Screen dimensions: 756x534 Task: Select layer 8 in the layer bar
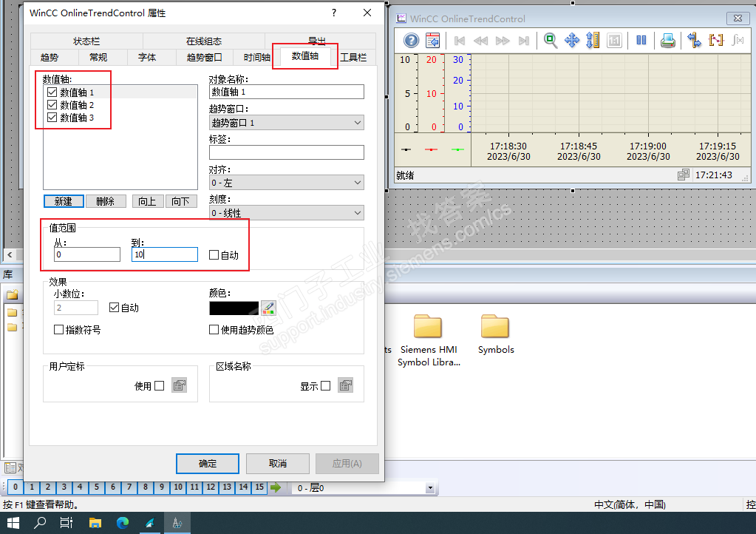145,487
